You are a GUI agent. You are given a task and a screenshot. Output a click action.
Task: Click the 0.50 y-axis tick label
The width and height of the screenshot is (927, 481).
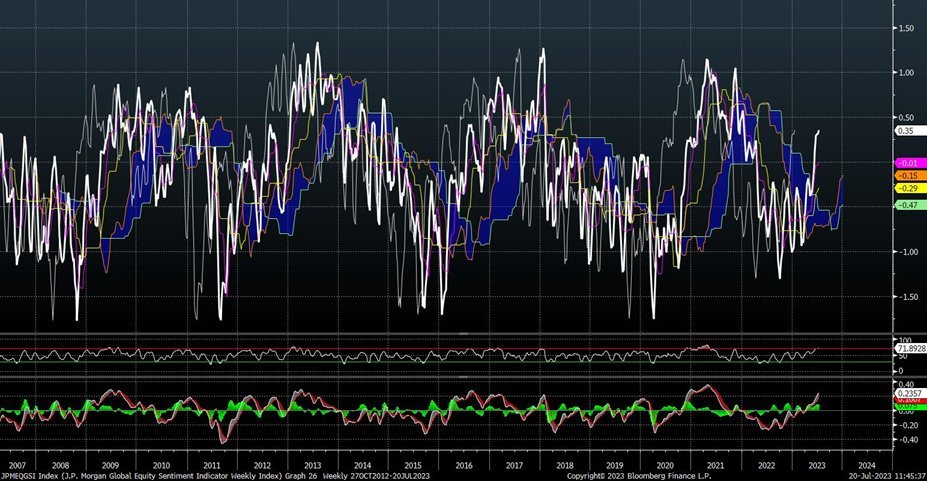point(906,118)
